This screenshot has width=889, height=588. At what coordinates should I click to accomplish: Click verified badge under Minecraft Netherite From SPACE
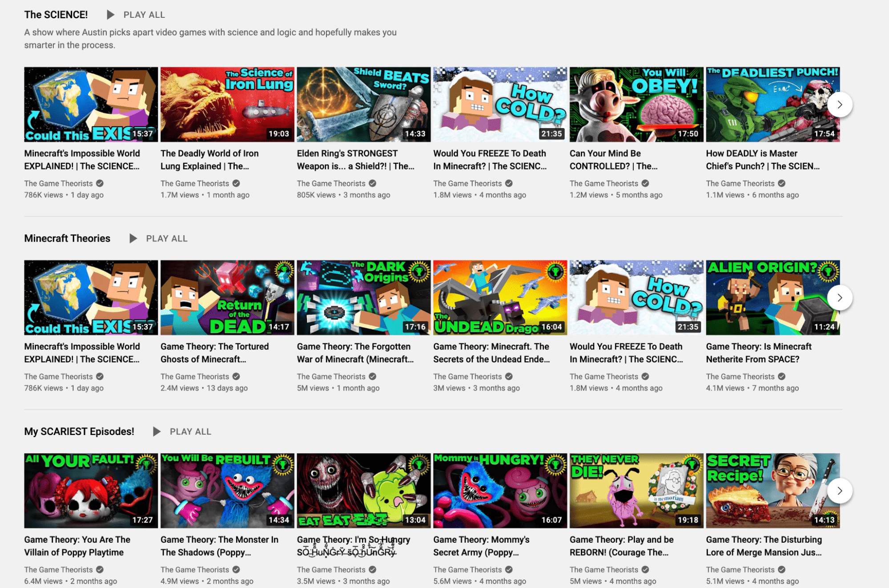click(x=782, y=376)
